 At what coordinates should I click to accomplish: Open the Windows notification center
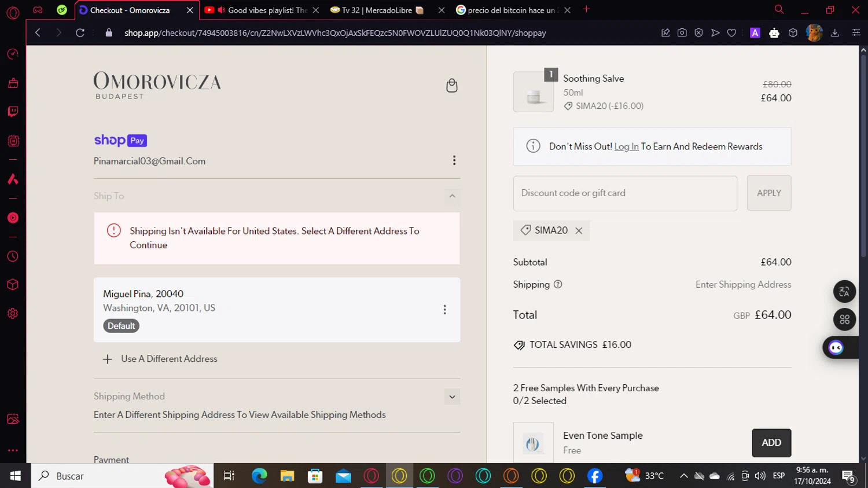point(848,476)
